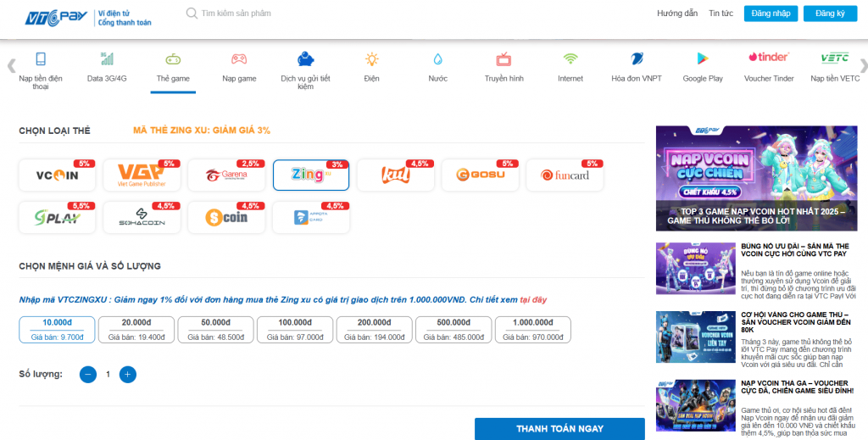
Task: Increase quantity with the plus button
Action: 127,375
